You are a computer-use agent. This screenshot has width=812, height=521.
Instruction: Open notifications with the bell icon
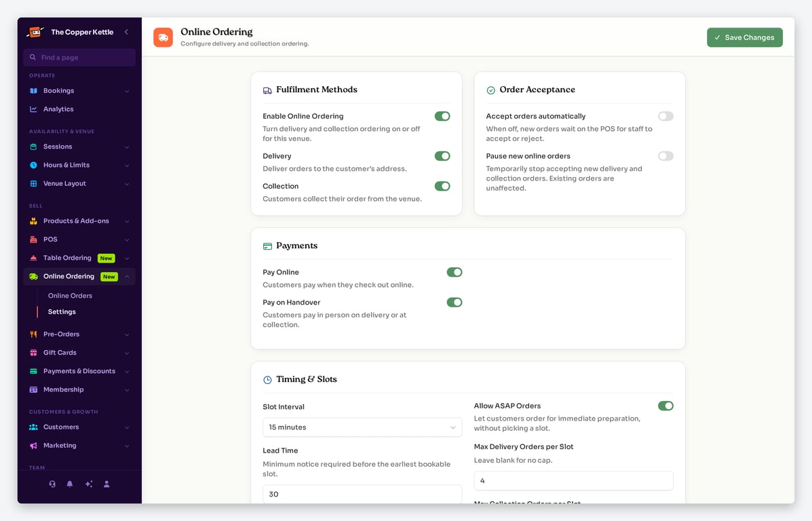click(x=69, y=484)
